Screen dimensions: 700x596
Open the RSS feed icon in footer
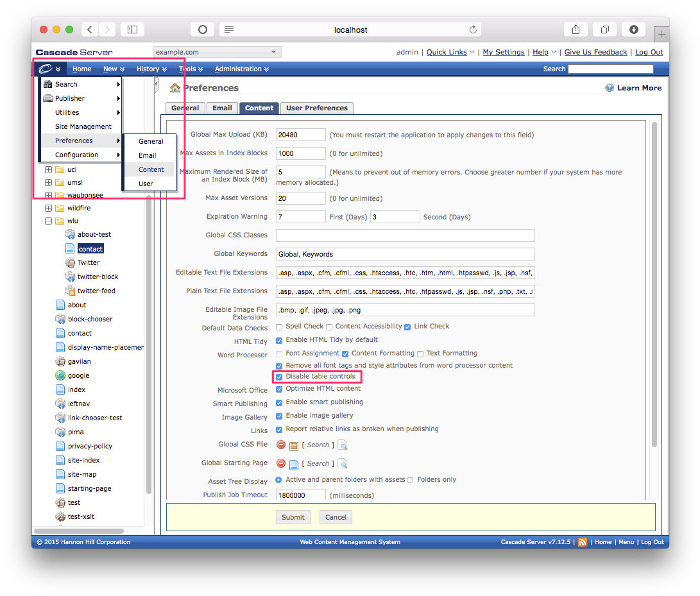(583, 542)
